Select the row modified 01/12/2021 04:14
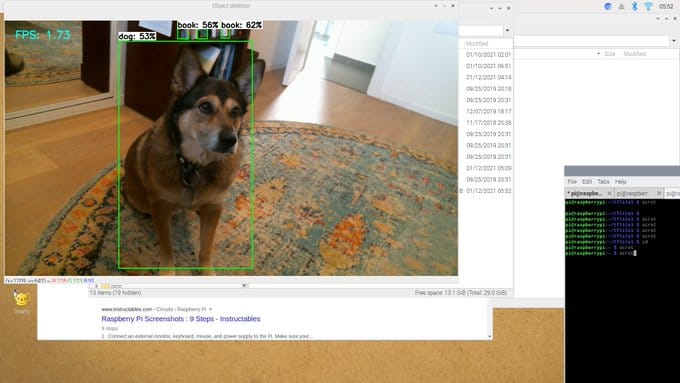Screen dimensions: 680x383 pyautogui.click(x=488, y=77)
